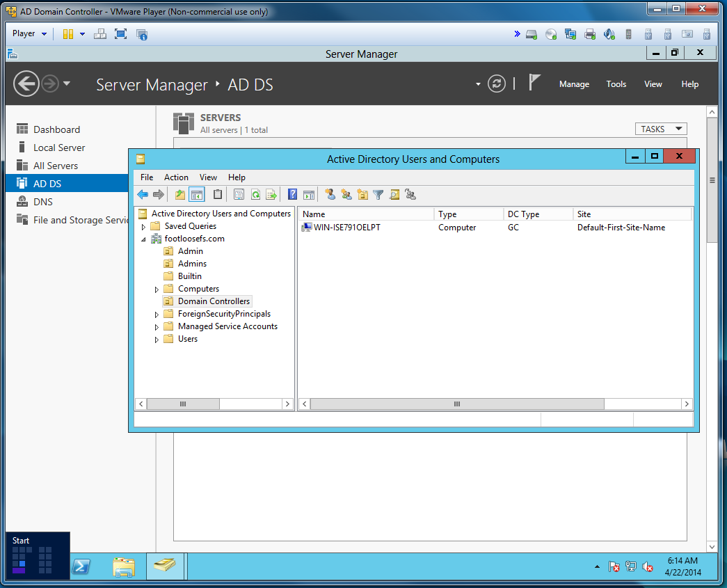
Task: Click the VMware Unity mode icon
Action: pyautogui.click(x=142, y=34)
